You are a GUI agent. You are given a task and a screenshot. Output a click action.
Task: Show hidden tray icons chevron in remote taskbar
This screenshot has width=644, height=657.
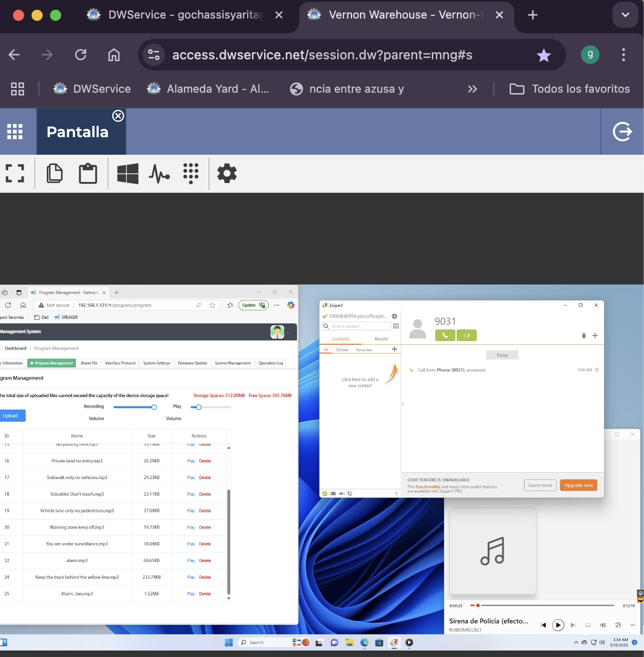576,643
